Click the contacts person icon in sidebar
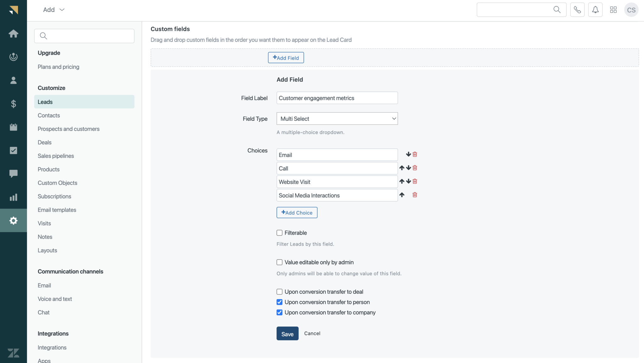The image size is (644, 363). click(14, 80)
